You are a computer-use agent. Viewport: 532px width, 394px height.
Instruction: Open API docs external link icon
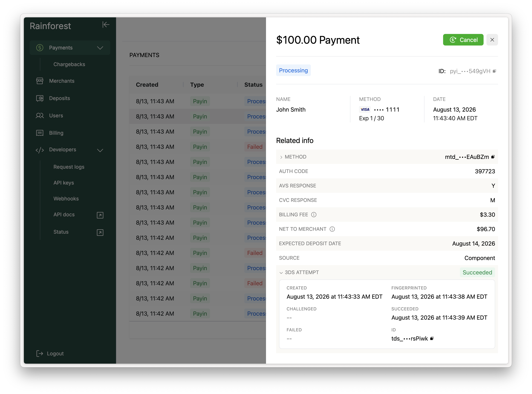click(100, 215)
